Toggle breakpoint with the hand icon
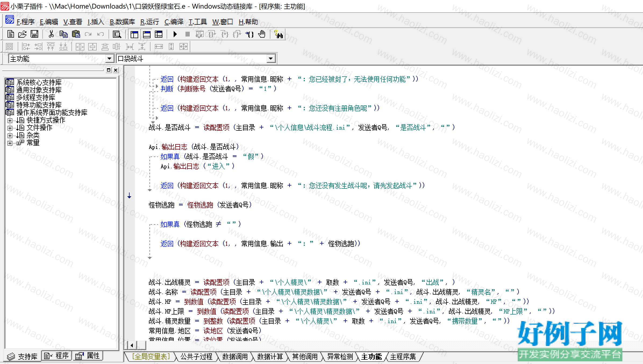 262,34
